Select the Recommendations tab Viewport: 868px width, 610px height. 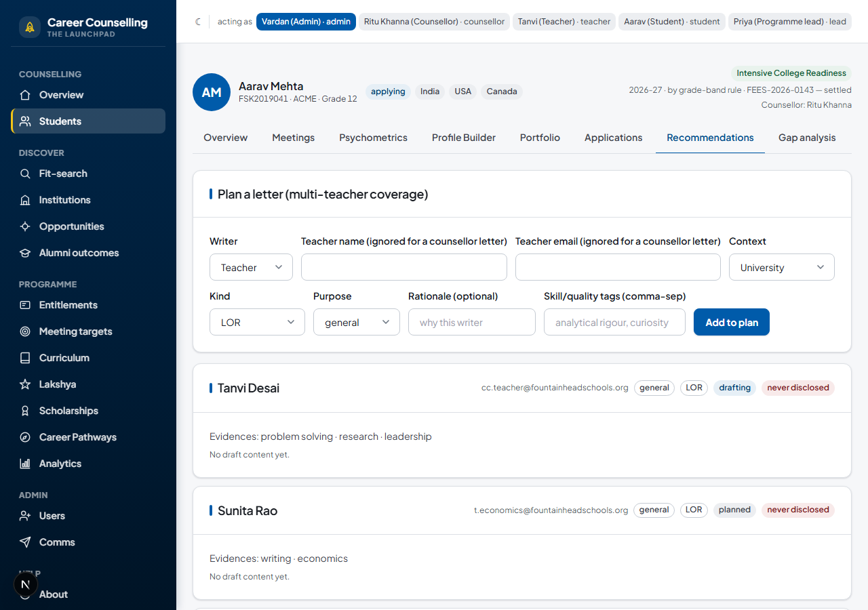711,138
